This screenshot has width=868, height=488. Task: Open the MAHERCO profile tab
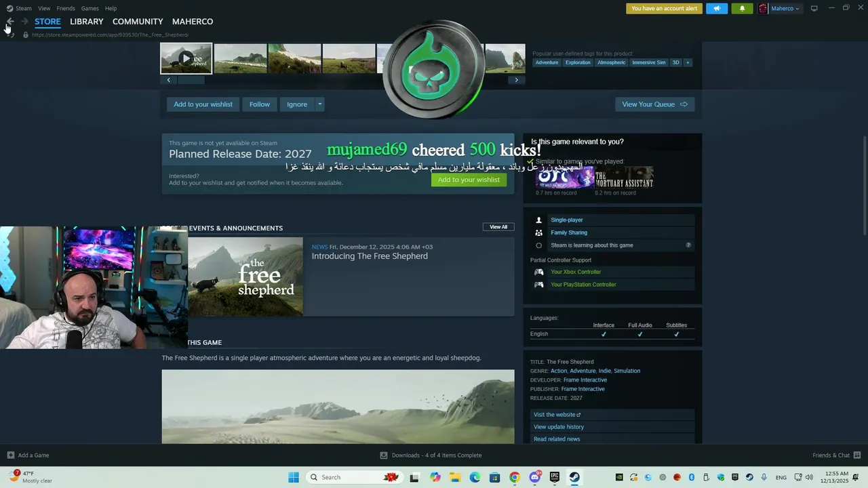coord(193,22)
